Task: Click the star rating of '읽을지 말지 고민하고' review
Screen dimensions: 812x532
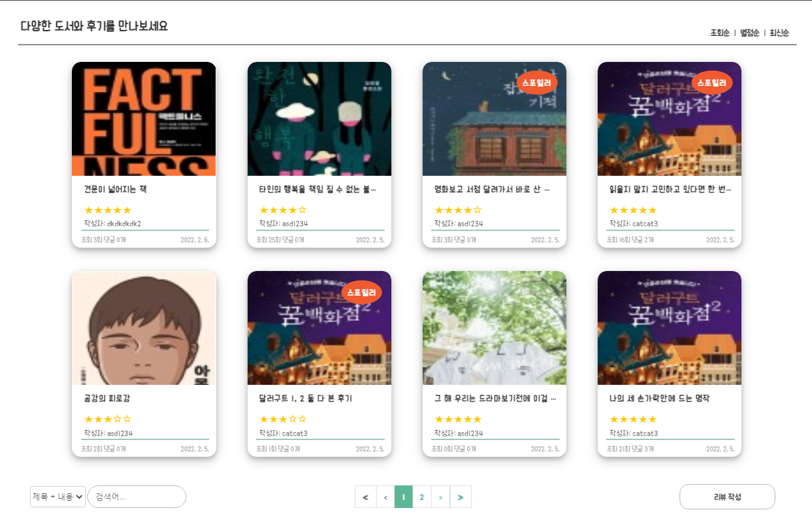Action: (633, 210)
